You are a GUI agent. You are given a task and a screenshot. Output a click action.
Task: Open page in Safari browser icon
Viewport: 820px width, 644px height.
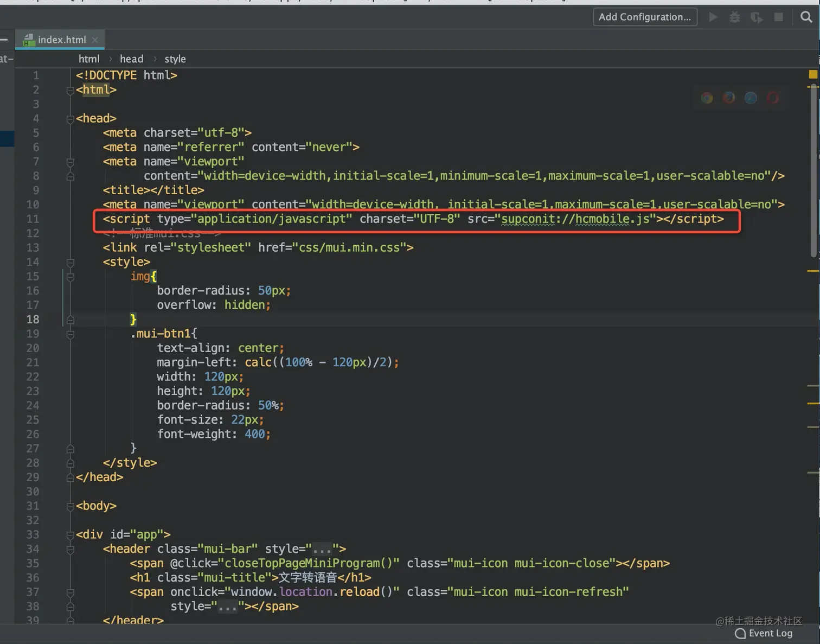coord(751,98)
